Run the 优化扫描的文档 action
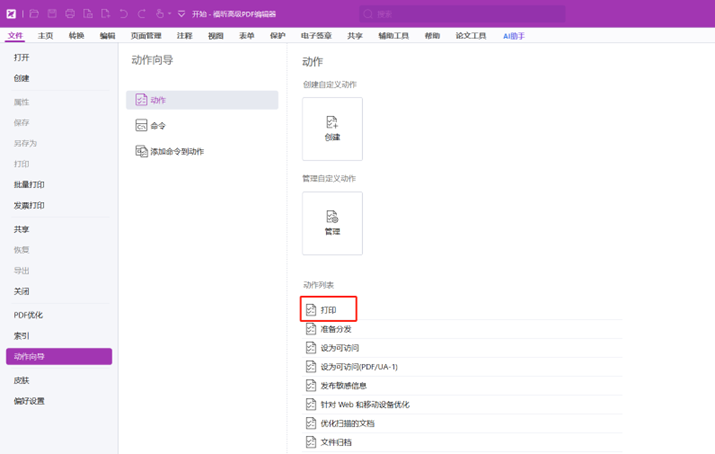This screenshot has height=454, width=715. (347, 423)
